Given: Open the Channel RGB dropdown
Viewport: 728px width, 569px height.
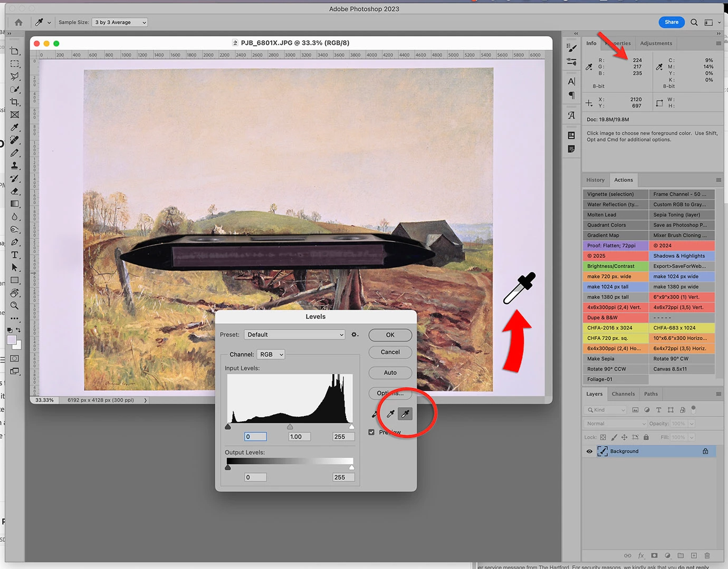Looking at the screenshot, I should (x=271, y=354).
